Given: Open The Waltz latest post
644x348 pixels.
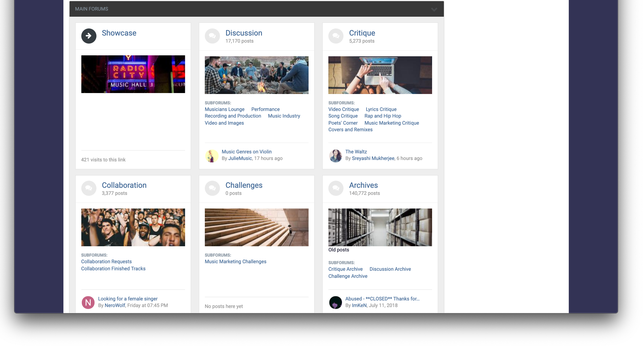Looking at the screenshot, I should (356, 152).
